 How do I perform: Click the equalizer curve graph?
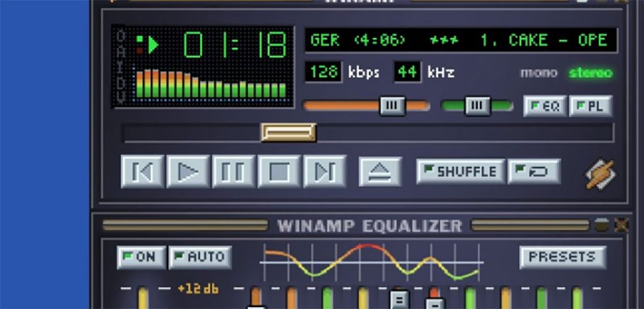click(372, 263)
